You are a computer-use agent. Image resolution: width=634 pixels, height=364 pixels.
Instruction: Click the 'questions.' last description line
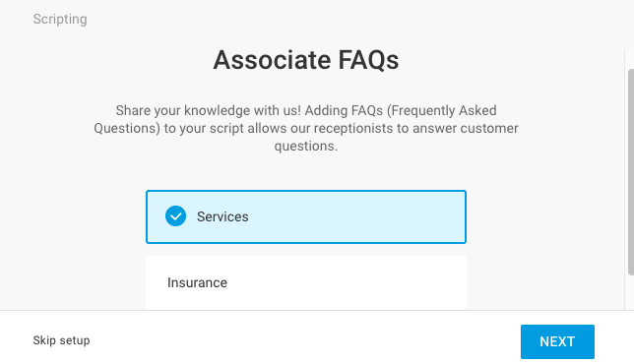click(306, 146)
